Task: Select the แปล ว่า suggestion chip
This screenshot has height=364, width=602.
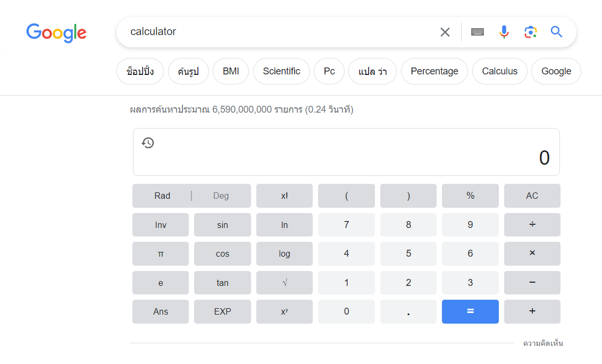Action: tap(372, 71)
